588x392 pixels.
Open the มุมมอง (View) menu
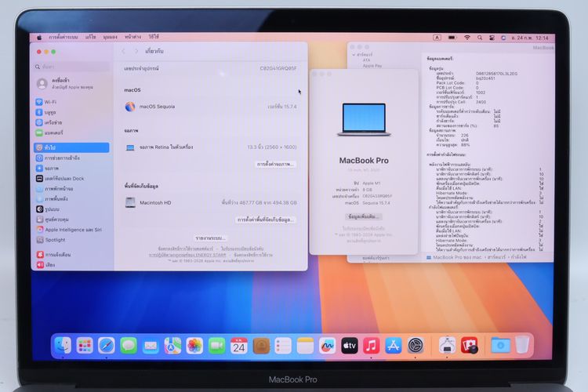(x=111, y=37)
